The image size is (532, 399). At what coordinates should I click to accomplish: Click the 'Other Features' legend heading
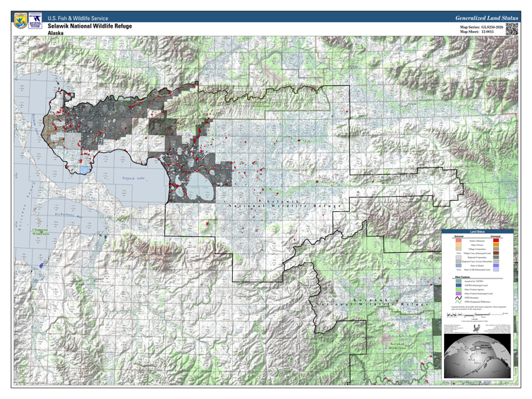click(x=463, y=277)
